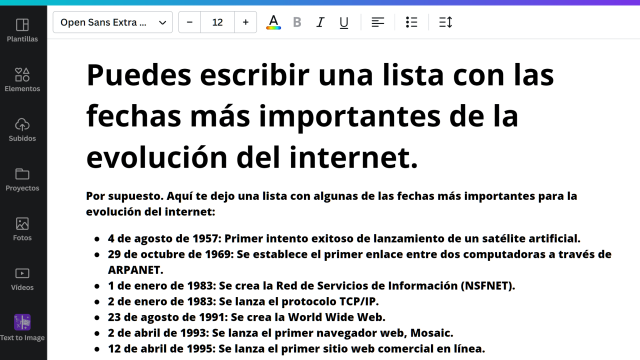
Task: Click the heading line 'evolución del internet.'
Action: (252, 158)
